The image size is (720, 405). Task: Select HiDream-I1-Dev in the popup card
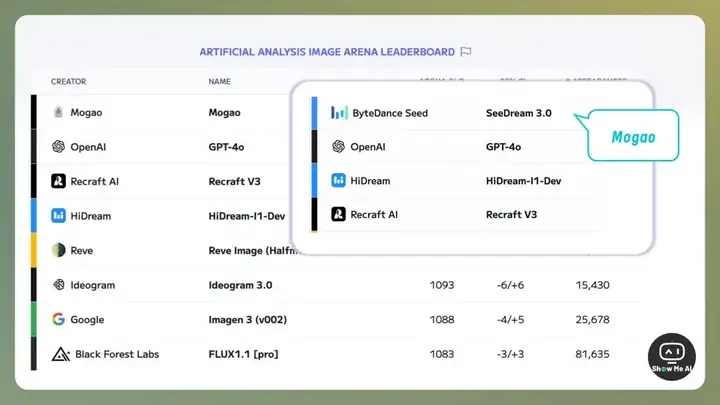pyautogui.click(x=523, y=181)
